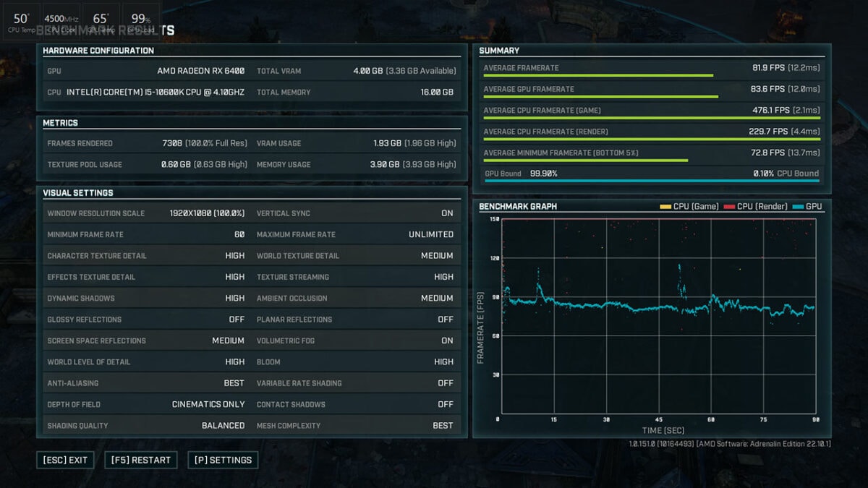Click the Summary panel header
868x488 pixels.
point(498,51)
